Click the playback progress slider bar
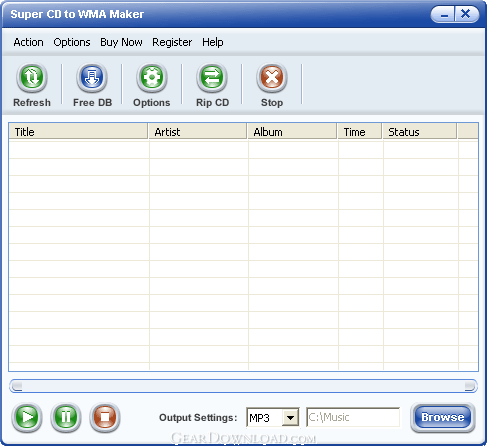This screenshot has width=487, height=446. [x=243, y=386]
